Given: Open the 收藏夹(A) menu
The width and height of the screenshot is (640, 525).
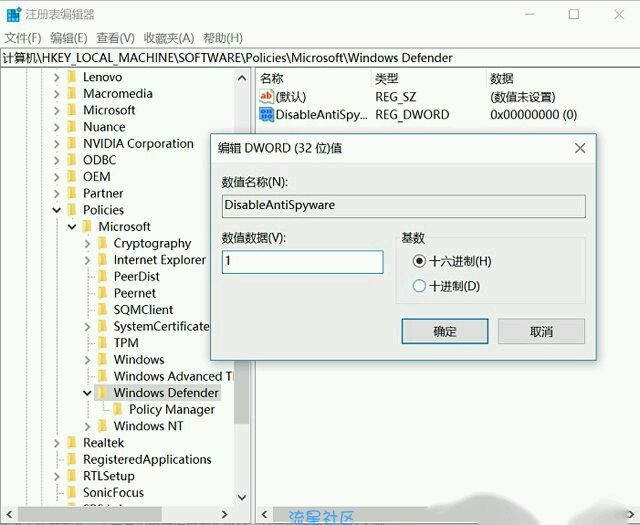Looking at the screenshot, I should pos(169,38).
